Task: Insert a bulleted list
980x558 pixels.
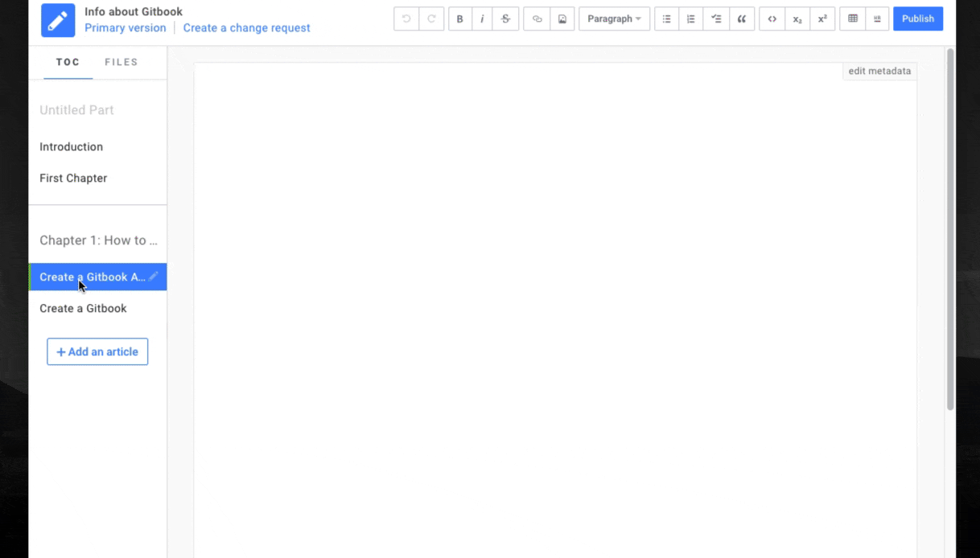Action: [666, 18]
